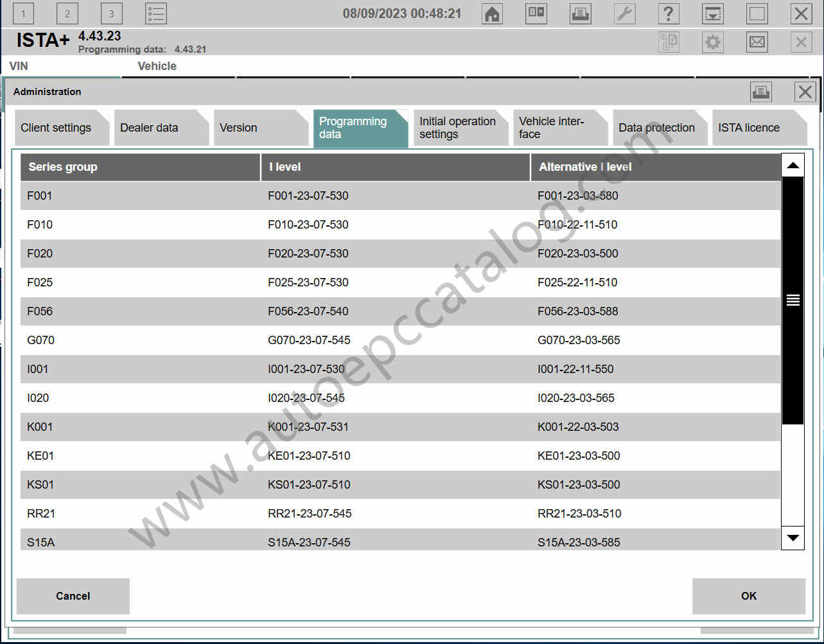Click the numbered tab 2 icon
The height and width of the screenshot is (644, 824).
[x=67, y=13]
